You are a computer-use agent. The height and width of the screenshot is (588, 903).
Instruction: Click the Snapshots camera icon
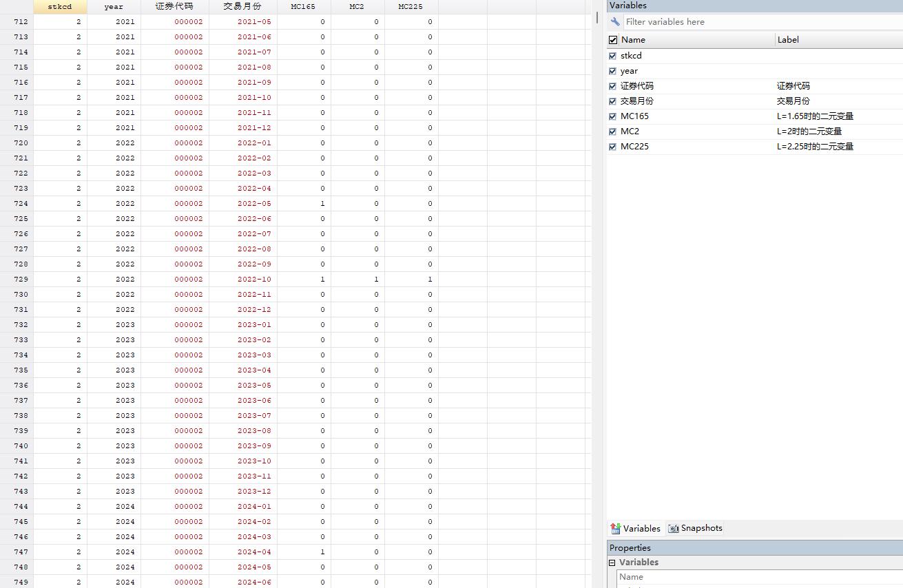(674, 529)
